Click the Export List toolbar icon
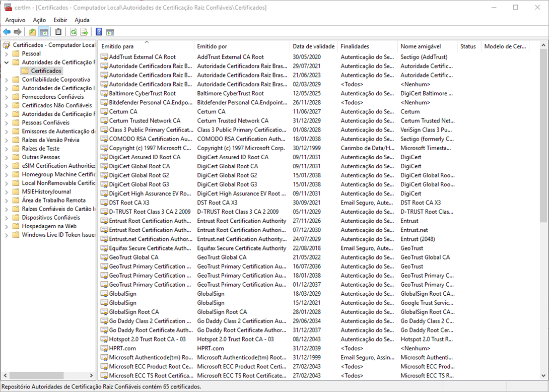This screenshot has width=549, height=392. (x=84, y=32)
